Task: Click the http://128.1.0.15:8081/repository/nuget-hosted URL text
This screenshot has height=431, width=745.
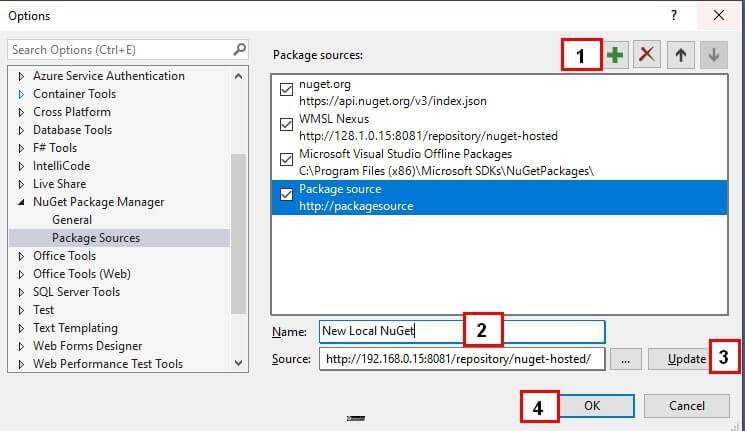Action: (428, 136)
